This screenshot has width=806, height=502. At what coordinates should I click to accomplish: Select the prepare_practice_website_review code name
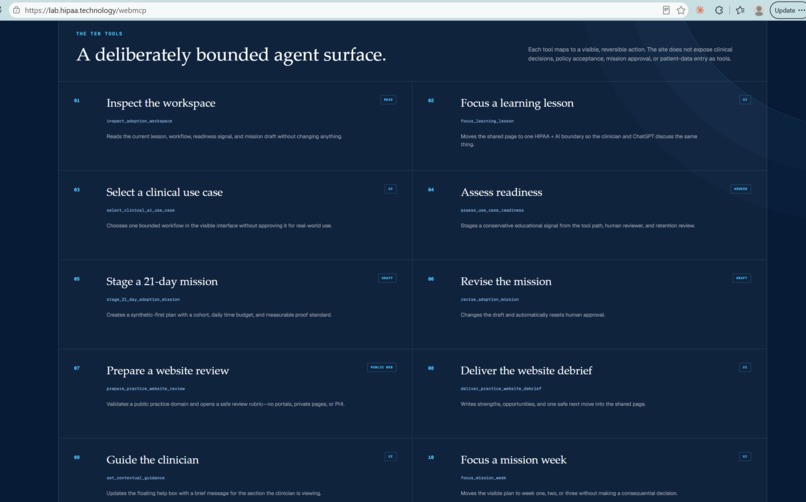click(x=145, y=389)
